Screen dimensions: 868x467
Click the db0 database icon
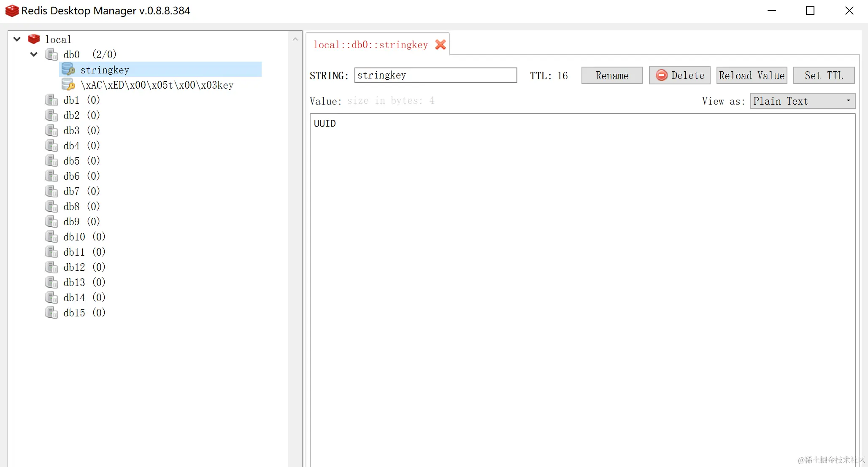51,54
